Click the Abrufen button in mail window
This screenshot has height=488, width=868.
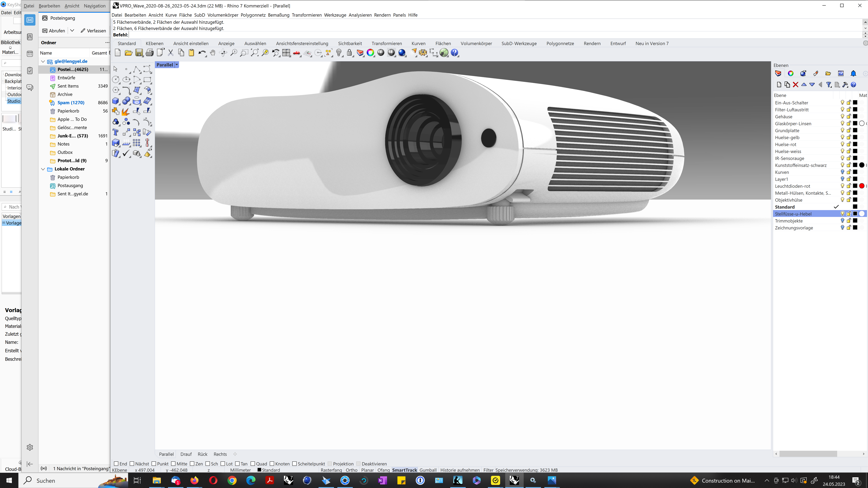click(54, 31)
